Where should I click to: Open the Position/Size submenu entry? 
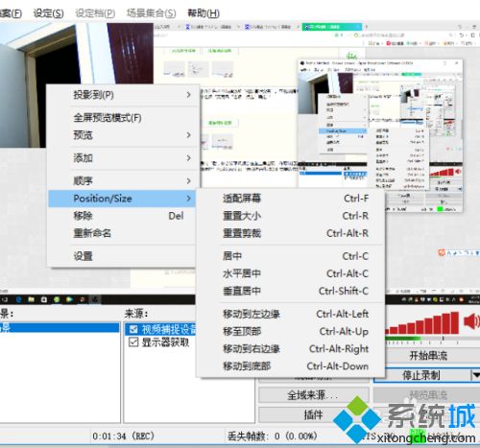click(122, 199)
